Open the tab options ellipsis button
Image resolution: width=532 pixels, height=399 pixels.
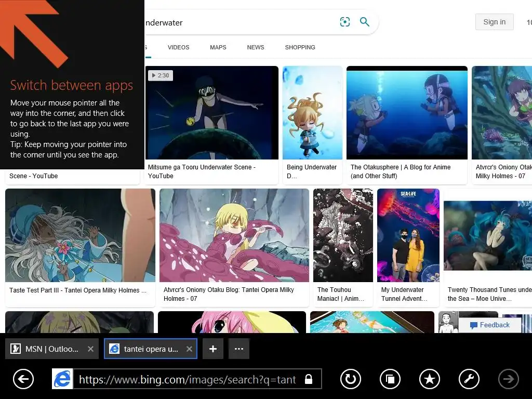(x=239, y=349)
